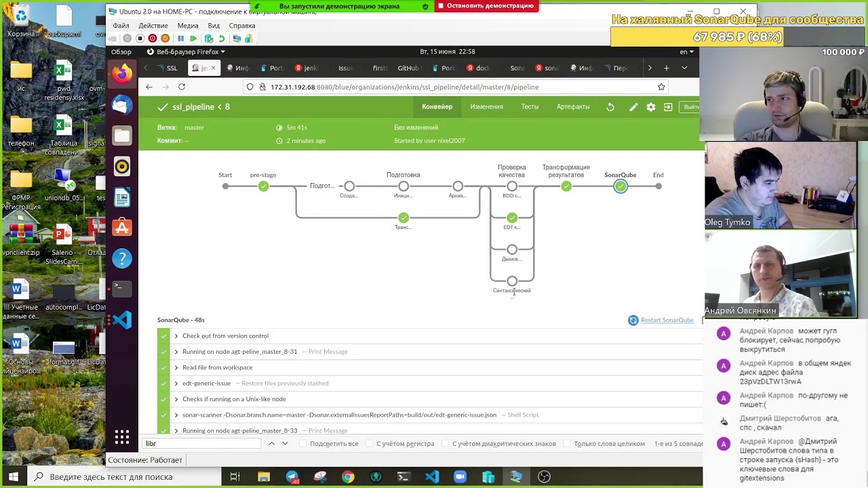This screenshot has height=488, width=868.
Task: Click the green start button in the VM toolbar
Action: pos(193,39)
